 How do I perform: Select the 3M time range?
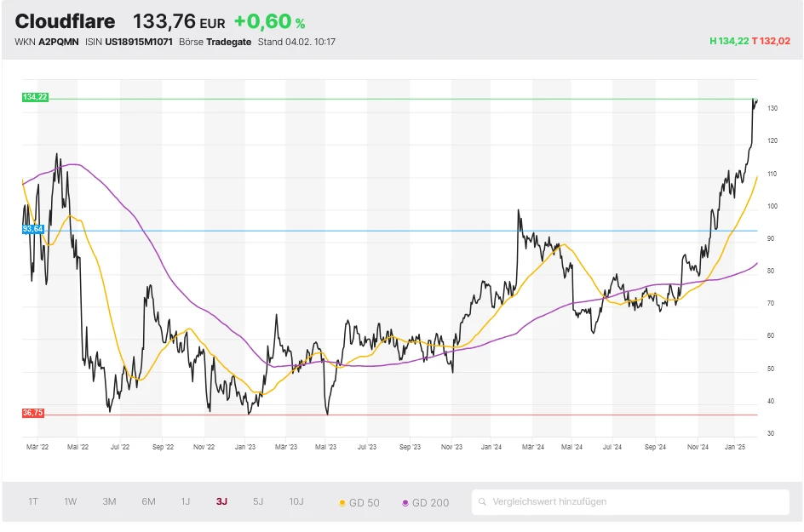point(109,501)
